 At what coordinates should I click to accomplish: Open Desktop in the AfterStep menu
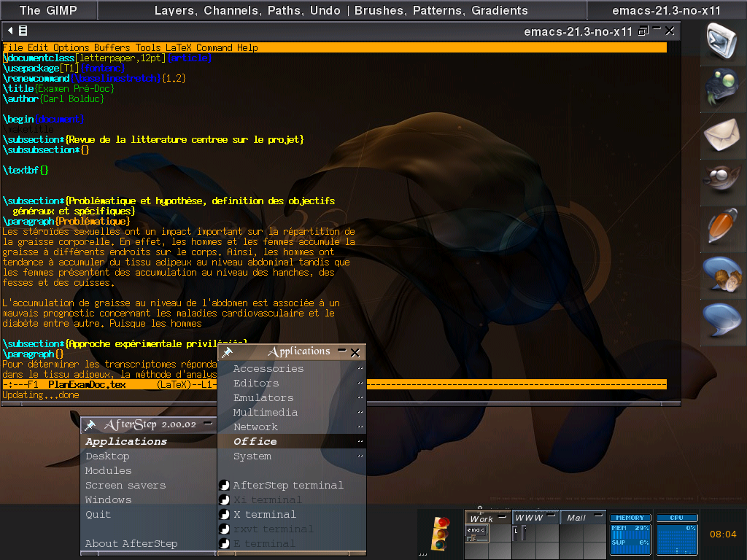click(149, 456)
